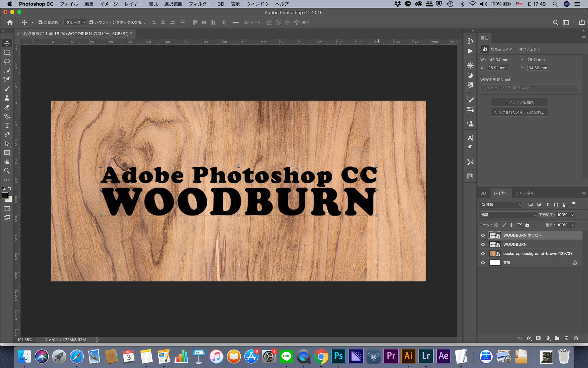Open the fill 塗り slider arrow

click(572, 225)
